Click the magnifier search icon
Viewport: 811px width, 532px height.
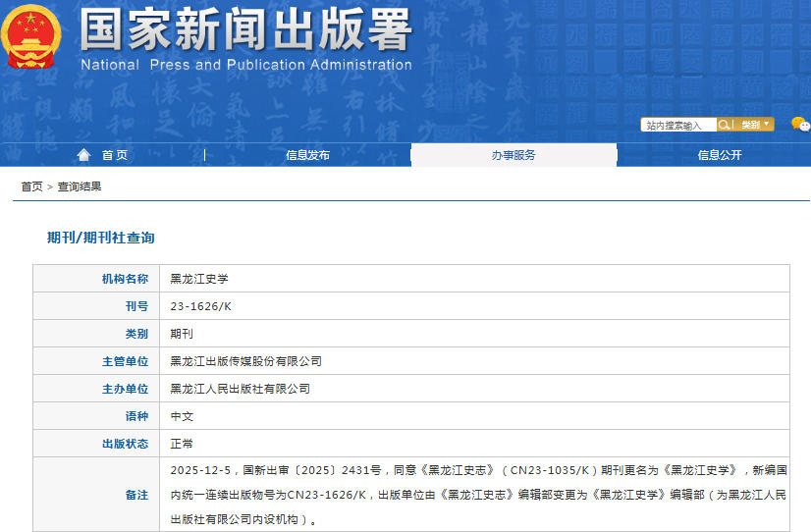click(724, 125)
